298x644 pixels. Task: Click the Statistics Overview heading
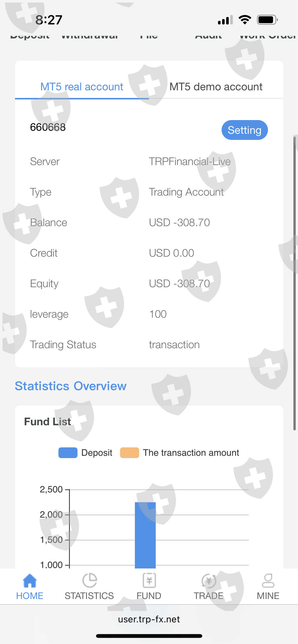coord(71,386)
